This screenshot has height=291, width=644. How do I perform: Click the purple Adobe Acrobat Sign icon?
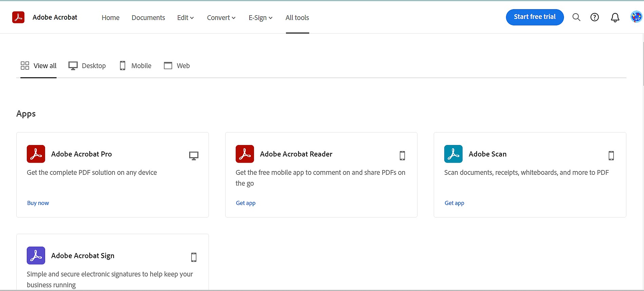pos(36,255)
